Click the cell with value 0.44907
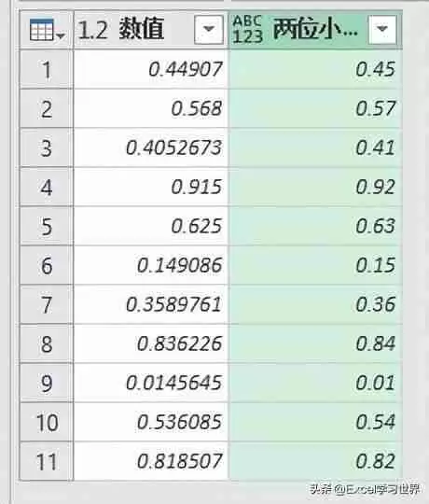This screenshot has height=504, width=429. (x=151, y=69)
